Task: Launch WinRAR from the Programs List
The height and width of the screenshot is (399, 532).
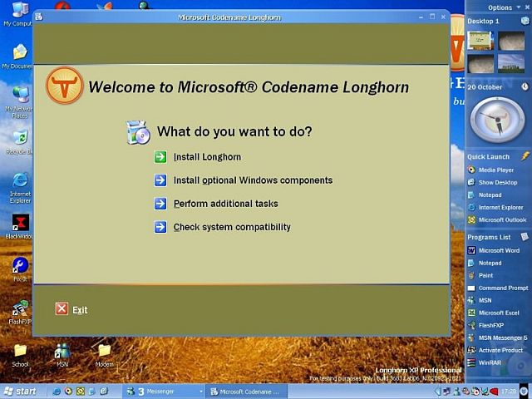Action: click(490, 362)
